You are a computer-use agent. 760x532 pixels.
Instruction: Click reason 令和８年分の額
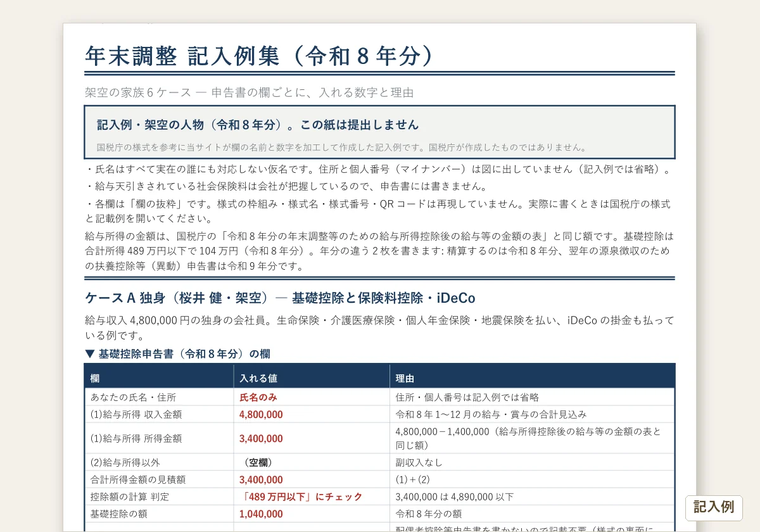tap(428, 514)
